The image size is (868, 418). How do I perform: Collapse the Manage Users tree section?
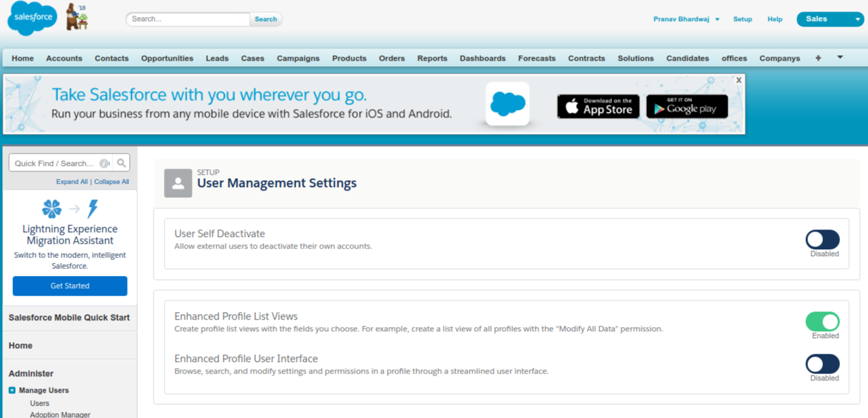(12, 391)
